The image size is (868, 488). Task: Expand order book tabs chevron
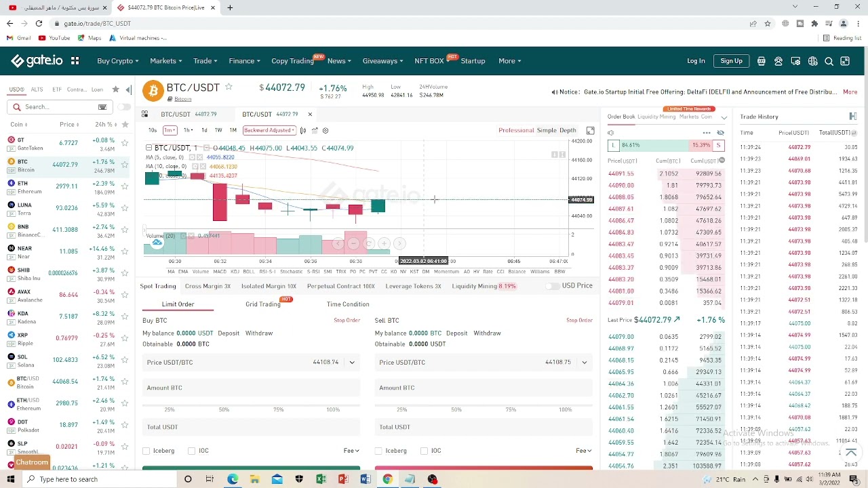pyautogui.click(x=724, y=117)
